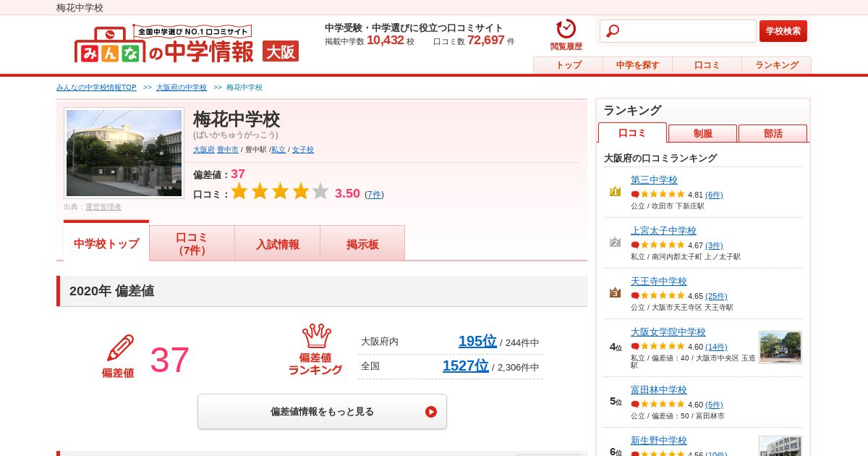Click the magnifier icon in search box
Image resolution: width=868 pixels, height=456 pixels.
click(613, 31)
